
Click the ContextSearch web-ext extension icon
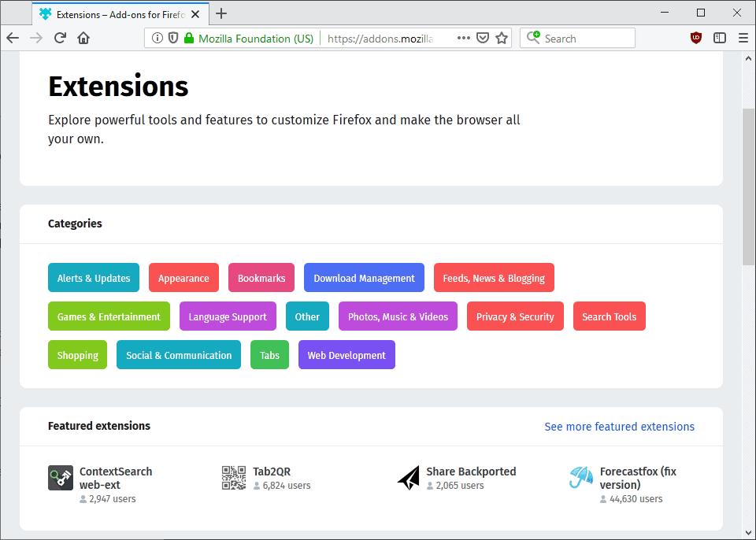tap(61, 477)
